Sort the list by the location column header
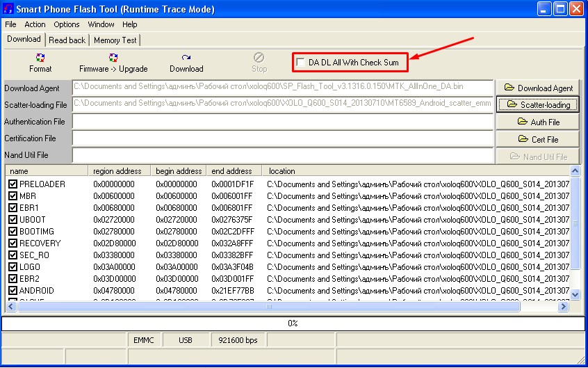The image size is (588, 368). coord(417,170)
